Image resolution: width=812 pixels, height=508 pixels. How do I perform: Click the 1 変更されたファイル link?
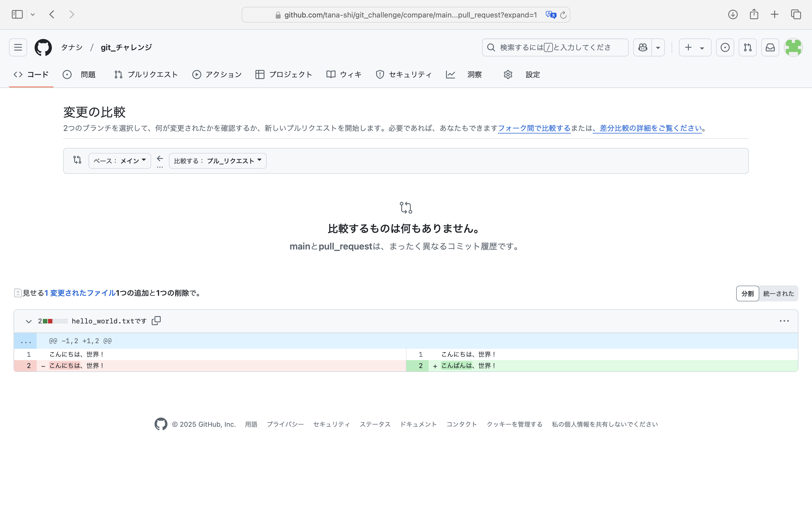(80, 293)
